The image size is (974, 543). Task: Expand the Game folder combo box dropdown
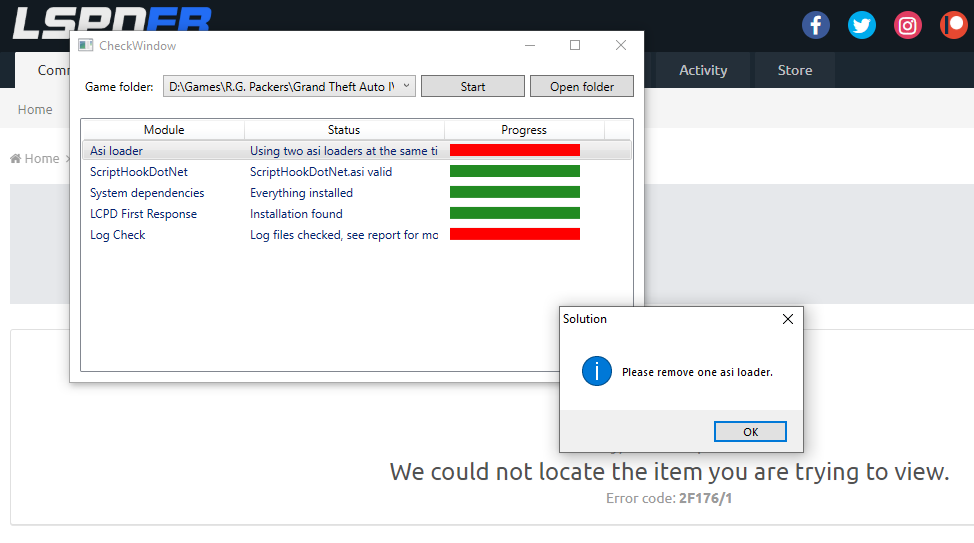coord(406,86)
